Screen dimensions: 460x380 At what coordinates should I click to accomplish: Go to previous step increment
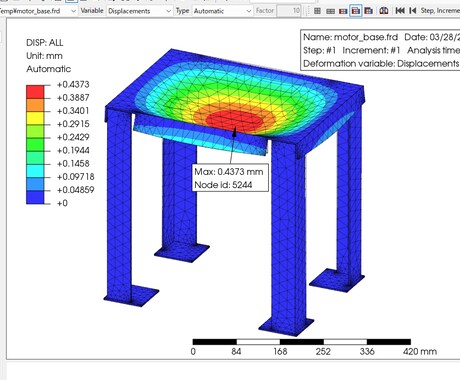click(413, 11)
